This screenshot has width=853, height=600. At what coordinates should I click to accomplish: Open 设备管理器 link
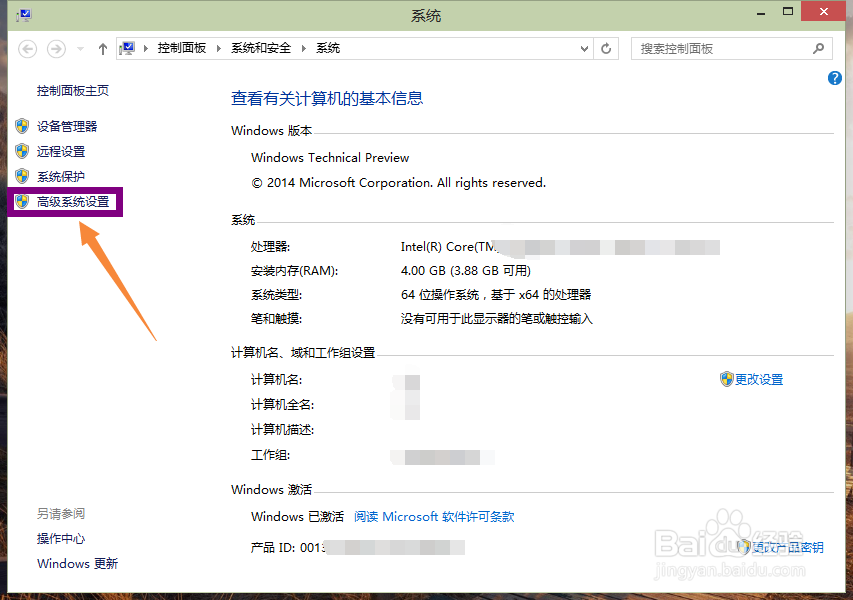click(67, 127)
